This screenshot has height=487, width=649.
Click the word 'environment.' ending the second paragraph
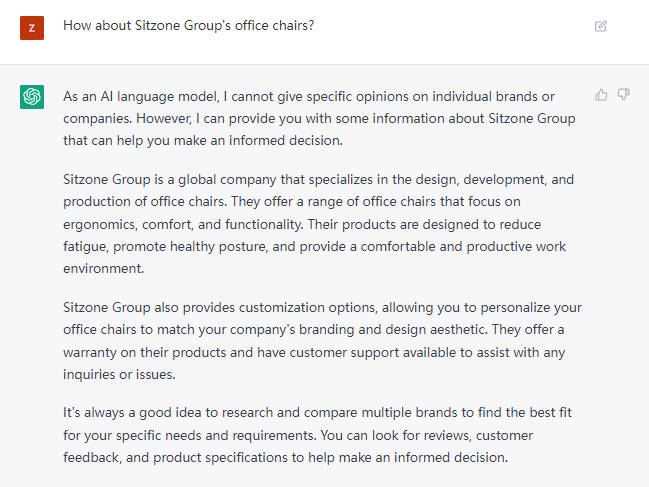(x=103, y=269)
